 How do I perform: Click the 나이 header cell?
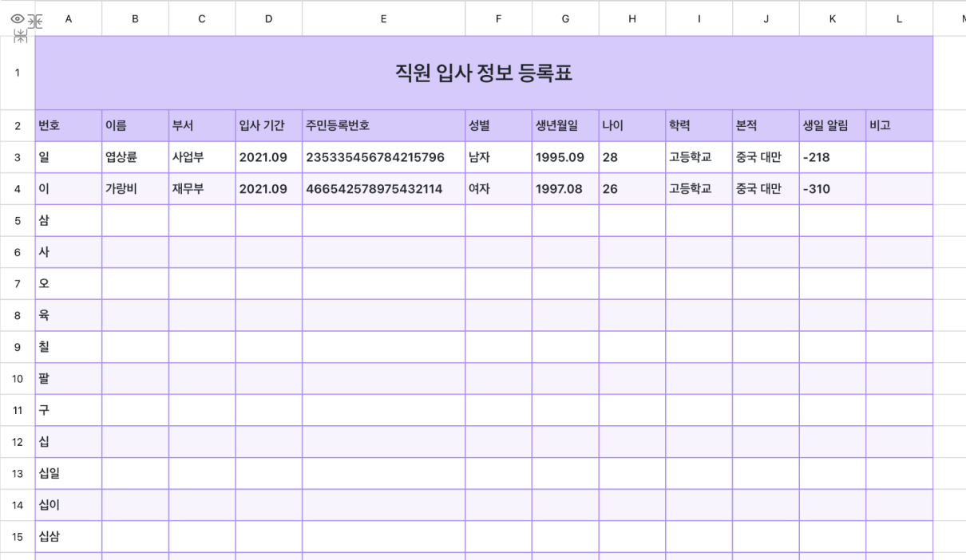632,125
